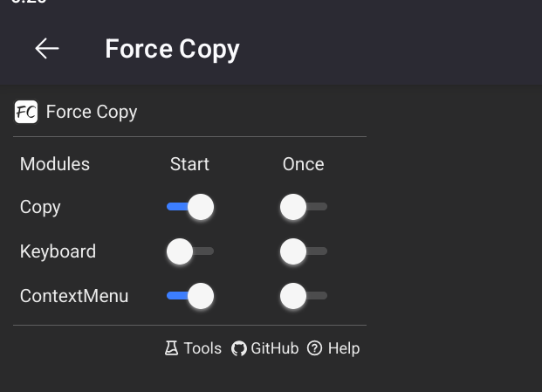Click the FC logo icon
Image resolution: width=542 pixels, height=392 pixels.
click(x=26, y=112)
